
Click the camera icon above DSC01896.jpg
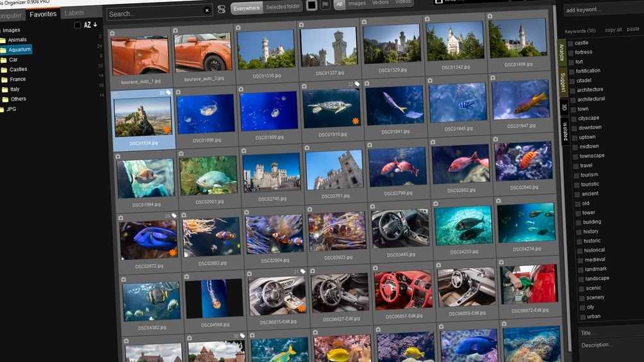tap(178, 92)
